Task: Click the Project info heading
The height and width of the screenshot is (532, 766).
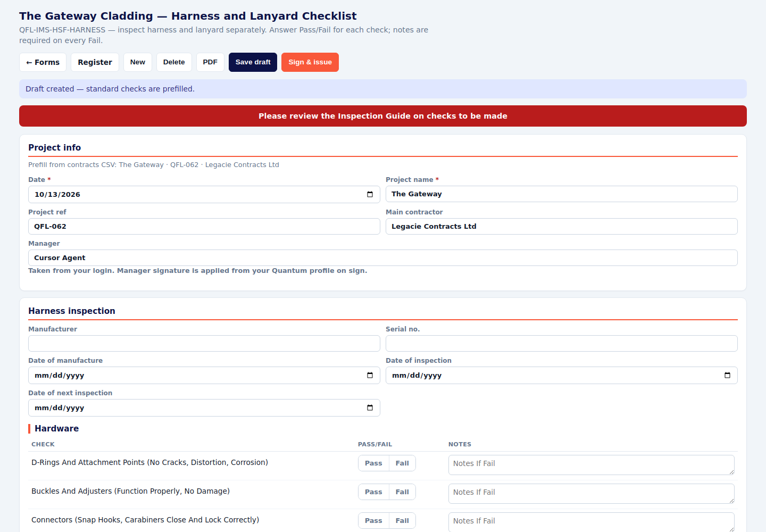Action: (55, 147)
